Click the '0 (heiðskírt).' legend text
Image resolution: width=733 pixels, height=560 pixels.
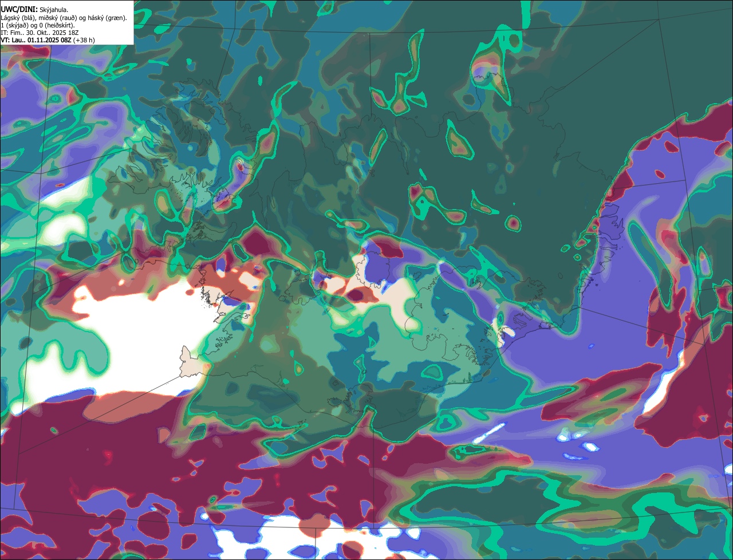57,25
